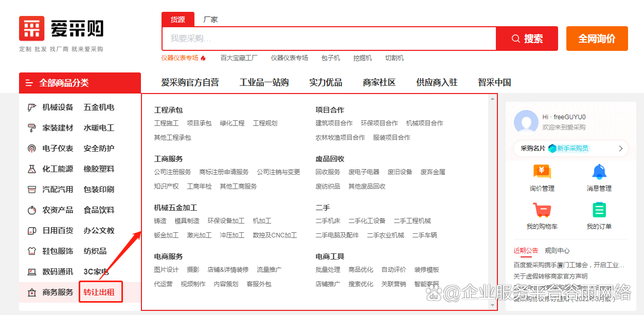Image resolution: width=644 pixels, height=315 pixels.
Task: Open 绿化工程 subcategory
Action: click(x=232, y=123)
